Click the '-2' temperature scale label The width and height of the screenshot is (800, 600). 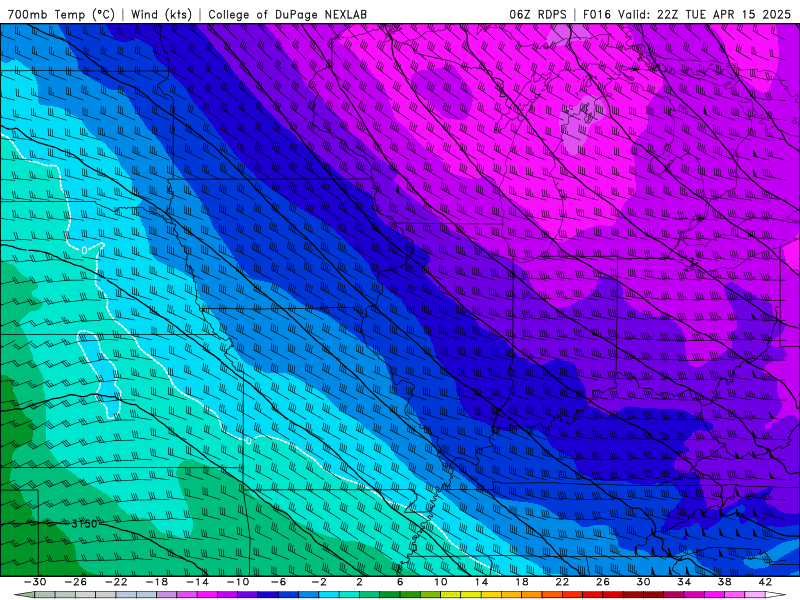pyautogui.click(x=319, y=582)
